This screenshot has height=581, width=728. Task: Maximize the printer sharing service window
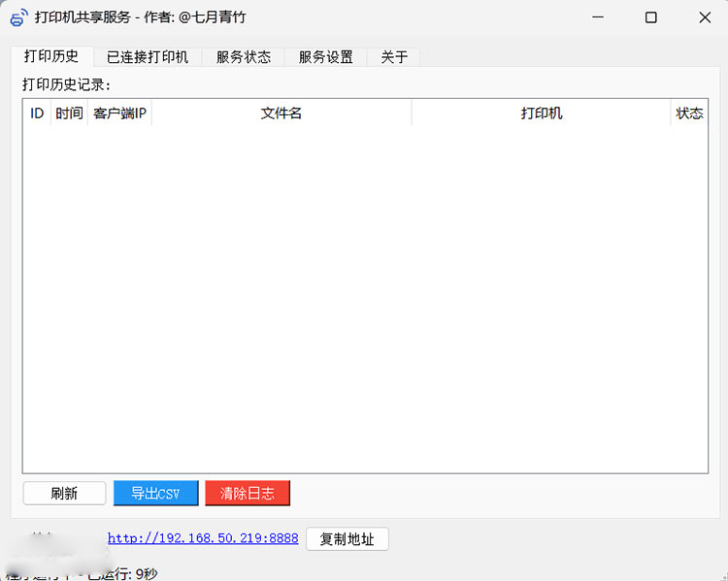click(650, 17)
